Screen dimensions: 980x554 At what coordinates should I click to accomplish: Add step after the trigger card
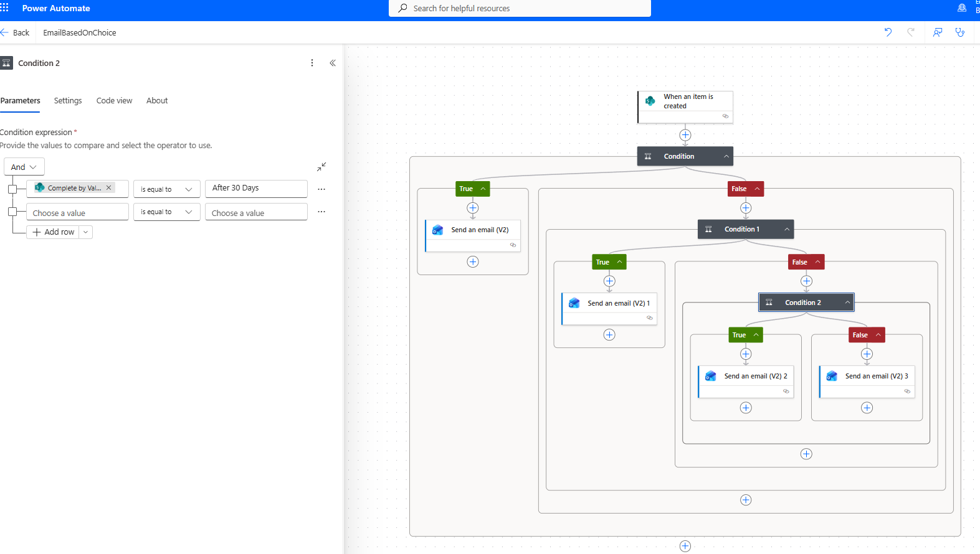685,135
